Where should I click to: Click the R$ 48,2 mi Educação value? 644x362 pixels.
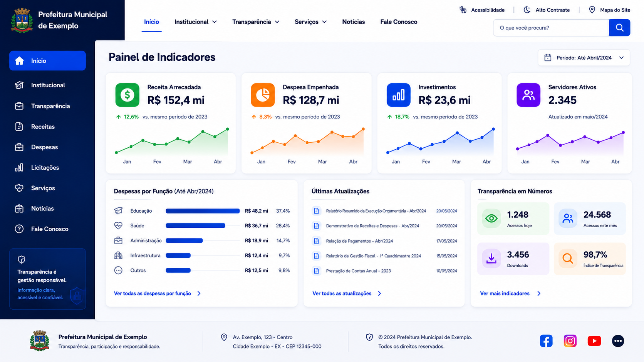pos(257,211)
